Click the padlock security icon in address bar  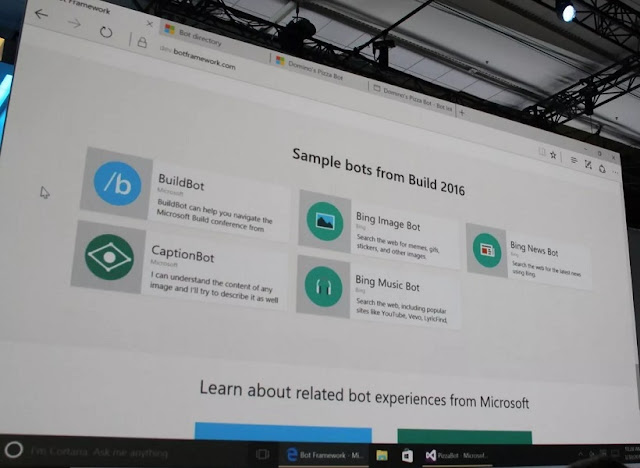click(142, 42)
